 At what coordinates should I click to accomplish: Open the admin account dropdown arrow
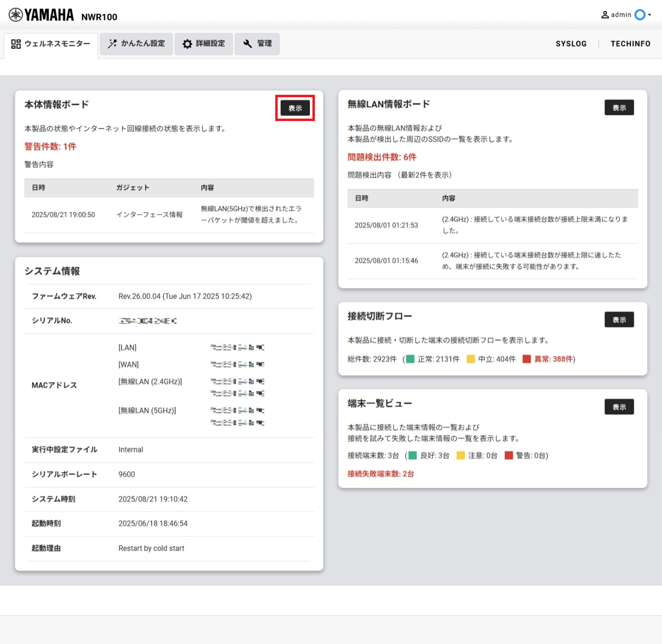click(650, 14)
